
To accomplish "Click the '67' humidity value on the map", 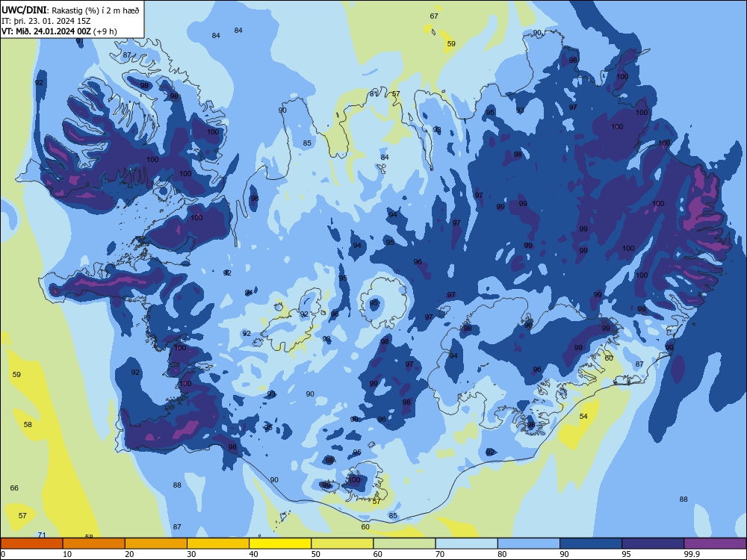I will click(x=434, y=16).
